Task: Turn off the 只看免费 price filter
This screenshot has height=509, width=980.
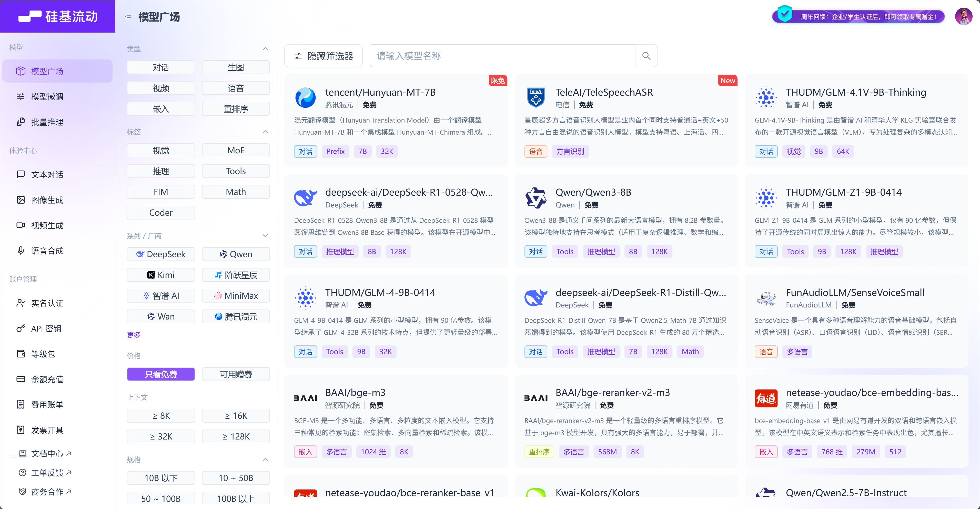Action: (160, 374)
